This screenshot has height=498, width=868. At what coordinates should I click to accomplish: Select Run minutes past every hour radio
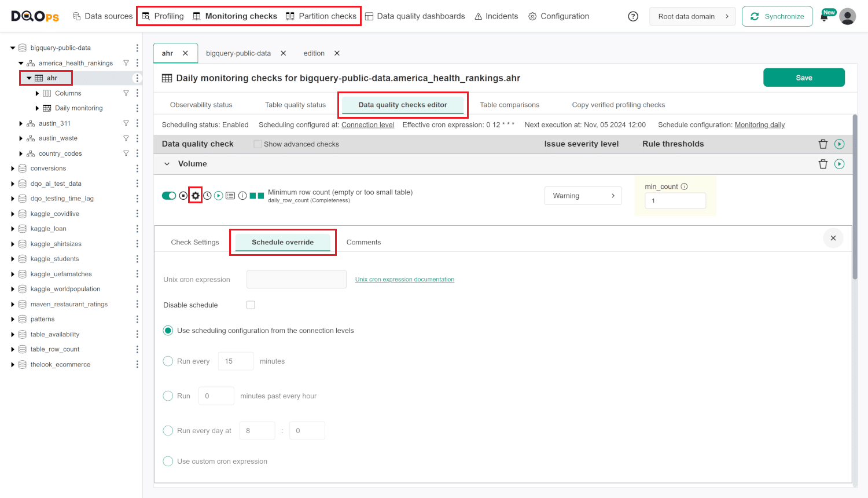pos(168,396)
